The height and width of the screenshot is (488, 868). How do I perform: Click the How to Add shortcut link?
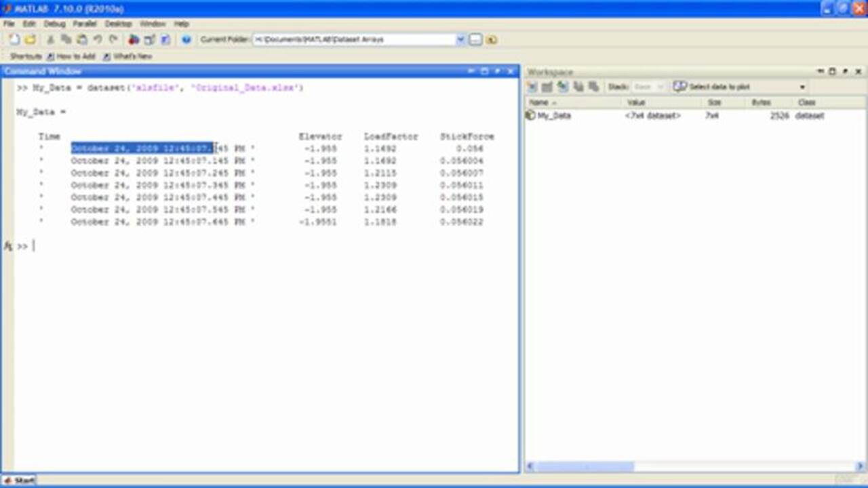click(x=71, y=56)
